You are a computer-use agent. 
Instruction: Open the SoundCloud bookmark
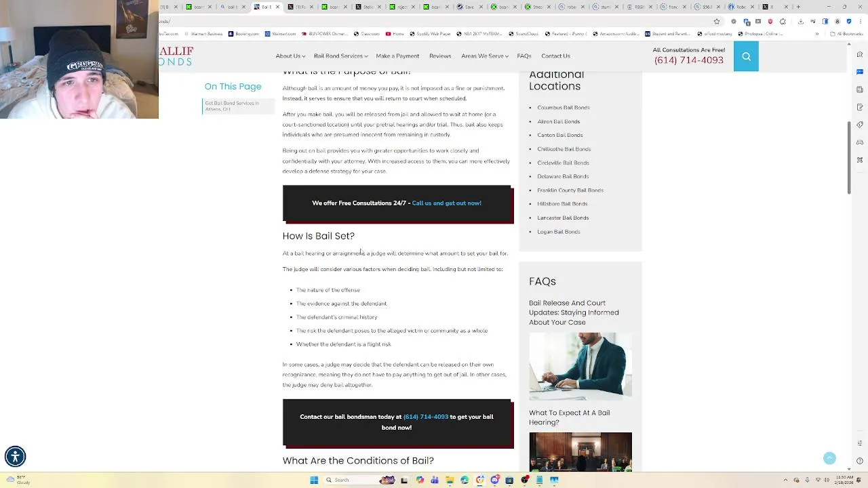(523, 34)
